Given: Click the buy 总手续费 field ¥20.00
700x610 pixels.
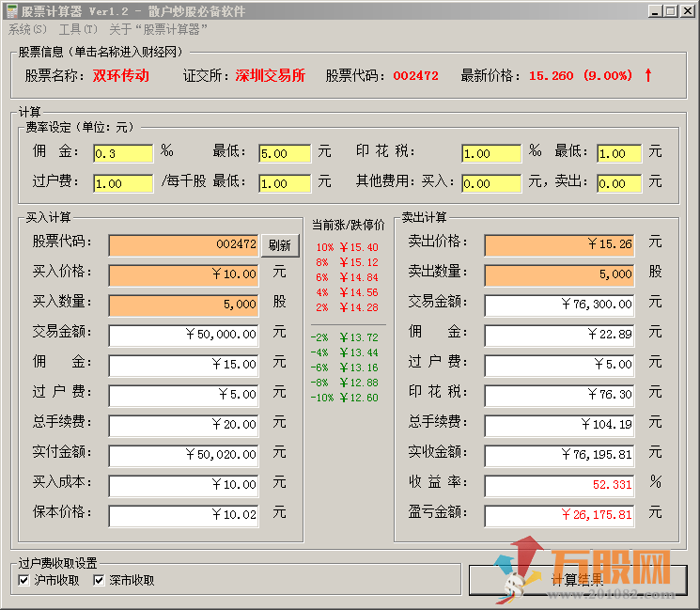Looking at the screenshot, I should (x=183, y=426).
